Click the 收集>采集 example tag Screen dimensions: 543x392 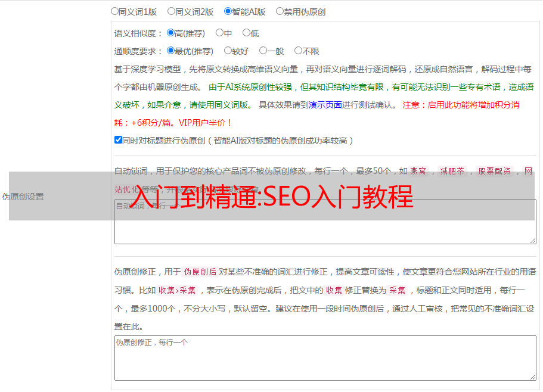pyautogui.click(x=177, y=291)
